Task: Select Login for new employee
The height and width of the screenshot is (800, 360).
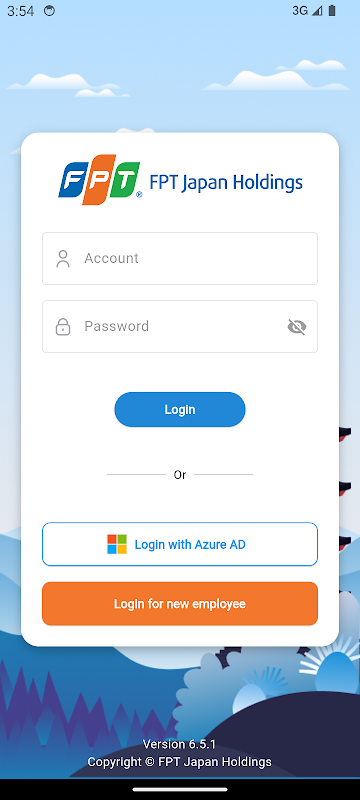Action: pos(180,604)
